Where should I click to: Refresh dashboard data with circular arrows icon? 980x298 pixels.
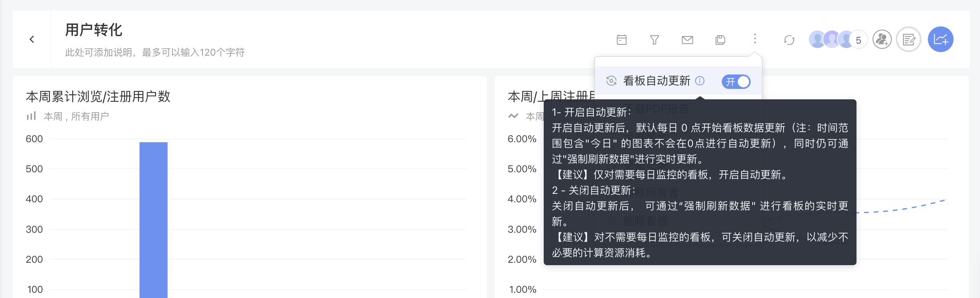789,40
